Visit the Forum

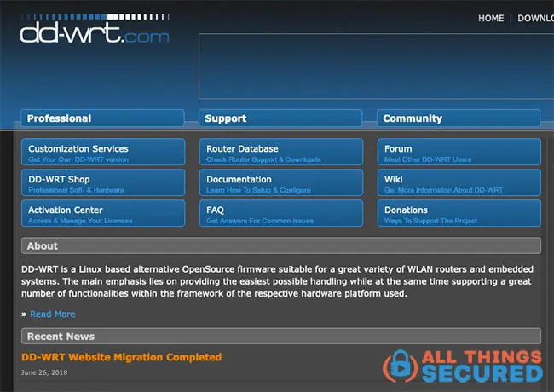(x=459, y=152)
